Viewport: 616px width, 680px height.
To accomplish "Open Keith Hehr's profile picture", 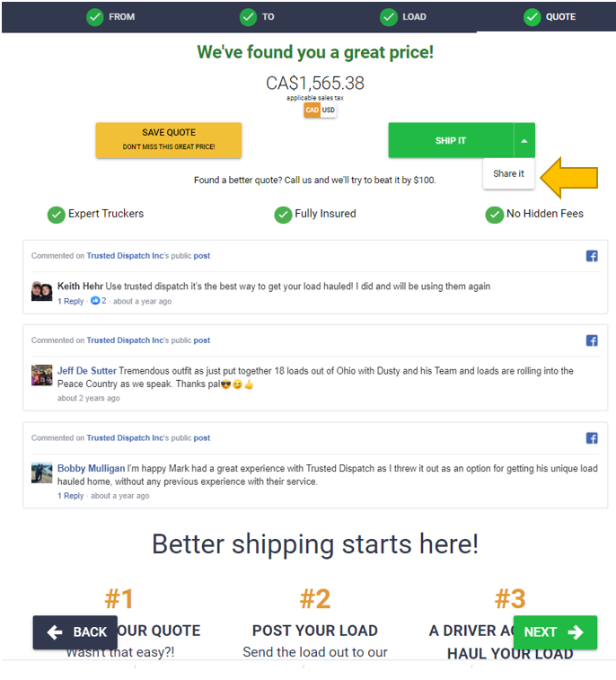I will tap(41, 291).
